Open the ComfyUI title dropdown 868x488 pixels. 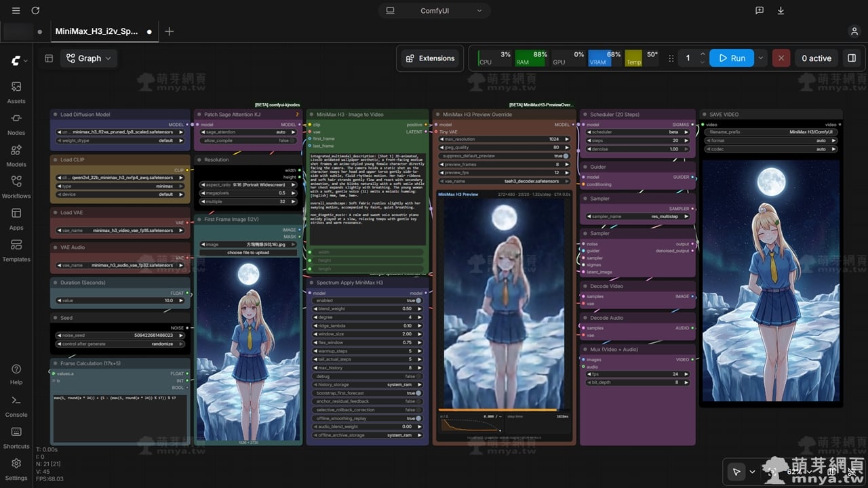tap(434, 11)
